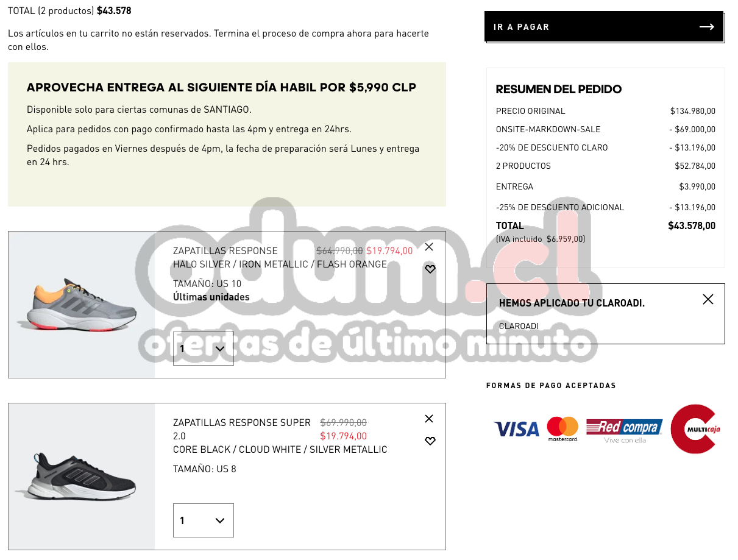Click the TOTAL amount in order summary
Image resolution: width=738 pixels, height=560 pixels.
tap(692, 225)
